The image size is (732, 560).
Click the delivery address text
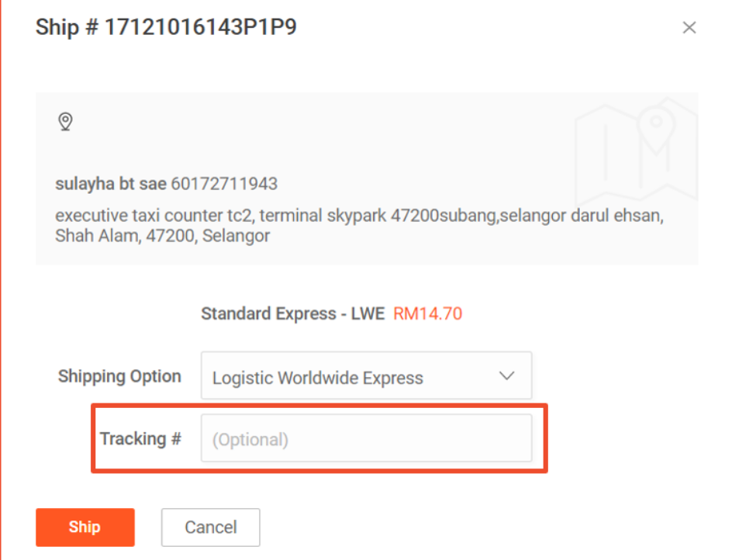click(x=360, y=226)
